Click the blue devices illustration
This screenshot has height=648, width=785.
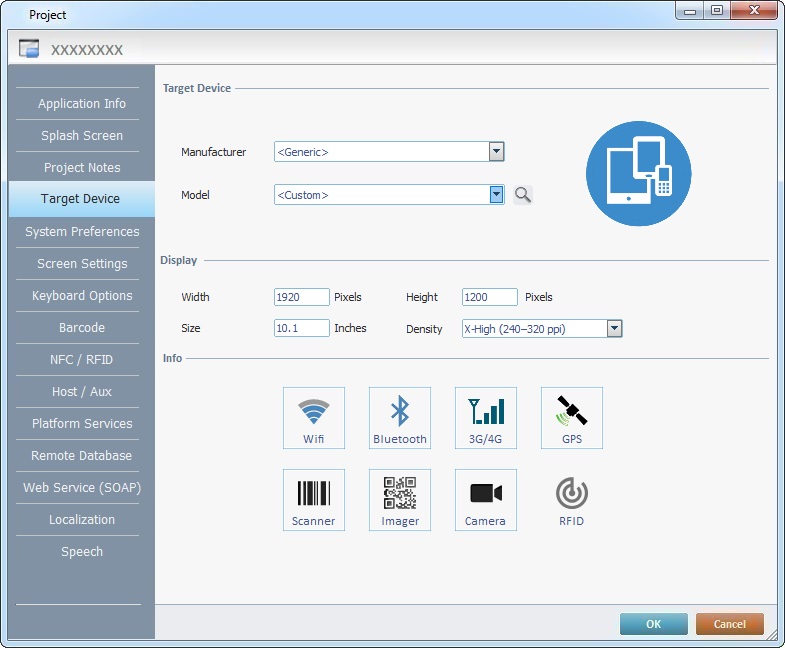tap(638, 175)
